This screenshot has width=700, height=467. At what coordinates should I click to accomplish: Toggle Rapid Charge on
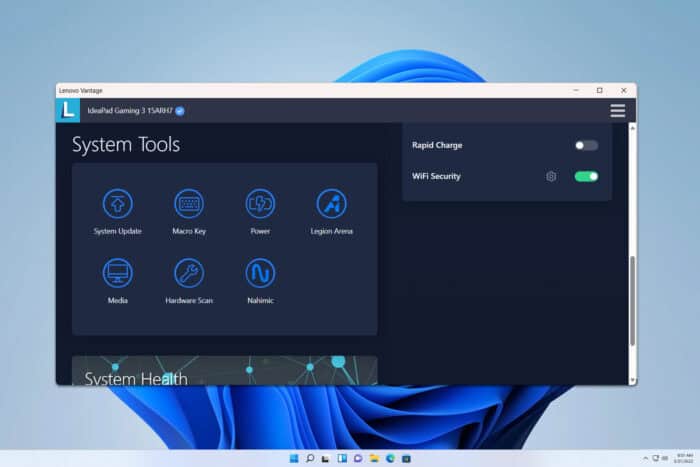[x=586, y=146]
